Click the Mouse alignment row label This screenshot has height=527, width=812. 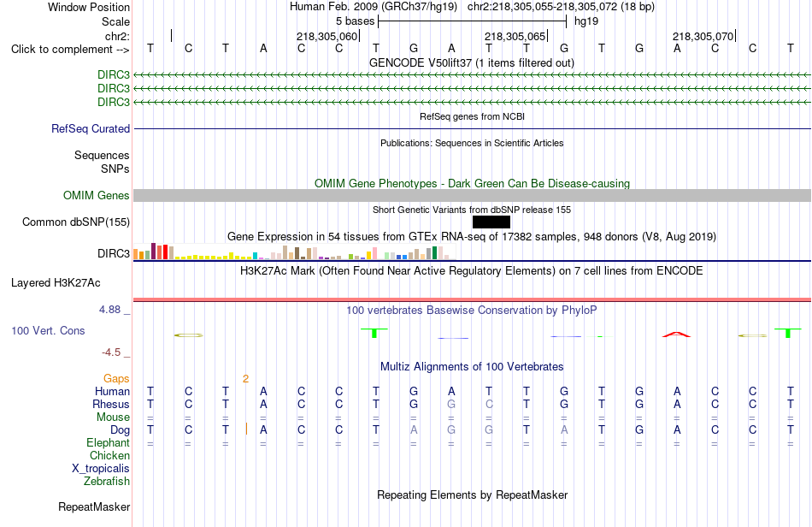[113, 417]
